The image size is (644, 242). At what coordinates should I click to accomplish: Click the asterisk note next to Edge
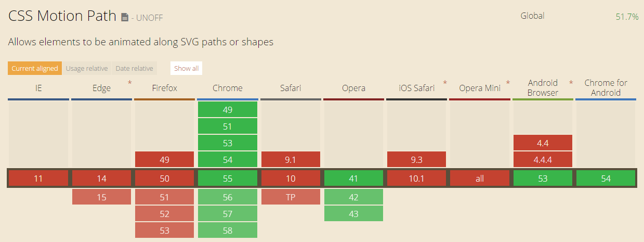click(x=129, y=83)
